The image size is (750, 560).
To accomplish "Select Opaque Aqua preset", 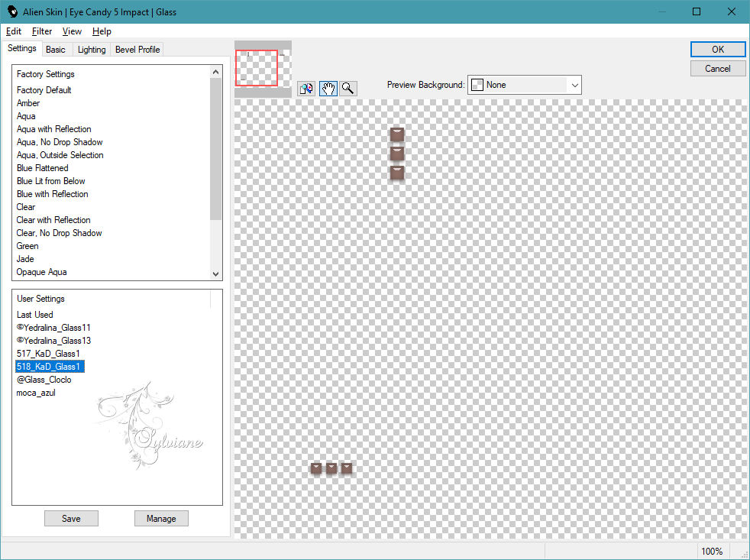I will click(x=41, y=272).
